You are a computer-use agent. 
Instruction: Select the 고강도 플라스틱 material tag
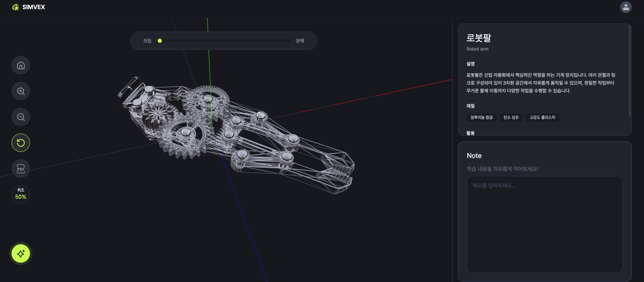[542, 118]
